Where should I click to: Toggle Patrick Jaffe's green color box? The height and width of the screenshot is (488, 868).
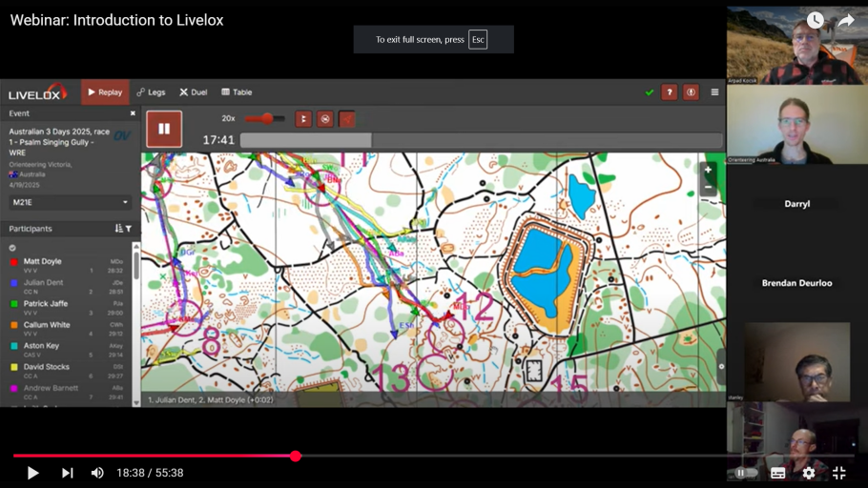14,304
